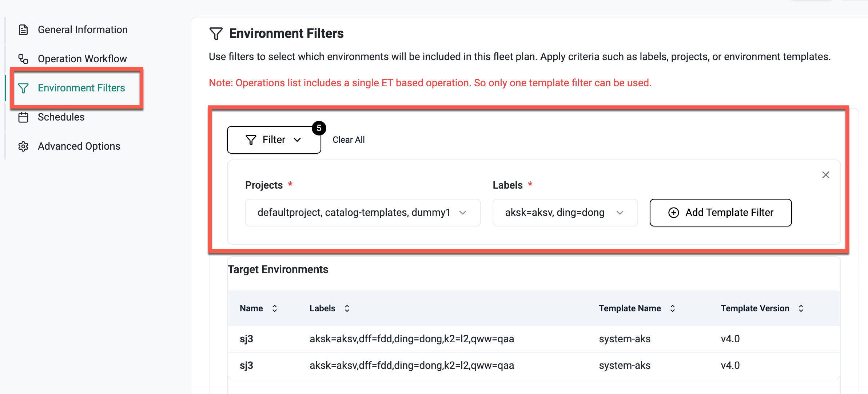This screenshot has height=394, width=868.
Task: Sort table by Labels column arrows
Action: [347, 308]
